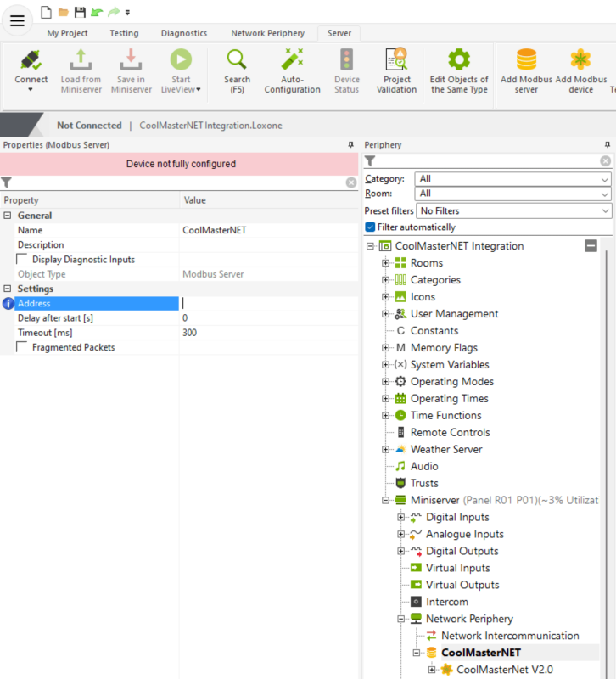Screen dimensions: 616x679
Task: Tick the Fragmented Packets checkbox
Action: 22,347
